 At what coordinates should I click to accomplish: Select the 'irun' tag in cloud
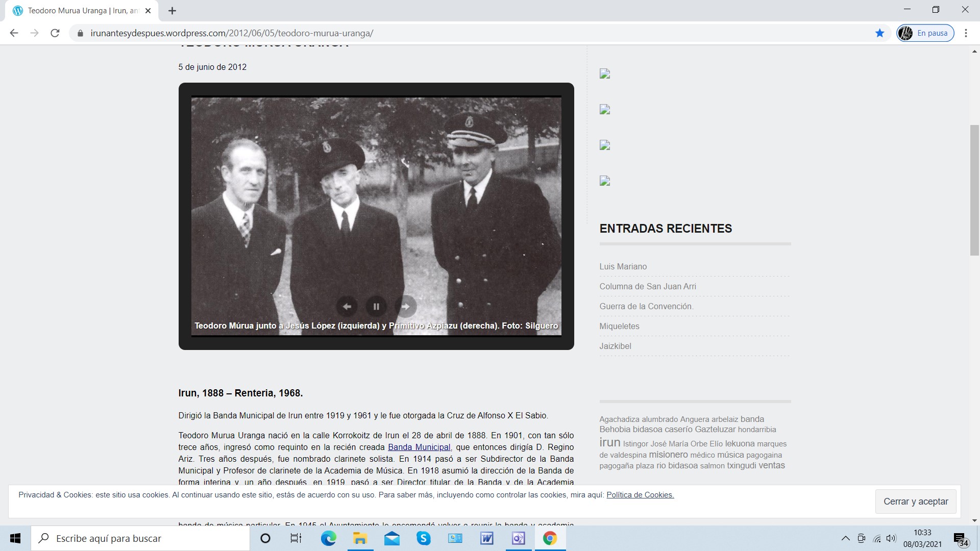click(610, 442)
